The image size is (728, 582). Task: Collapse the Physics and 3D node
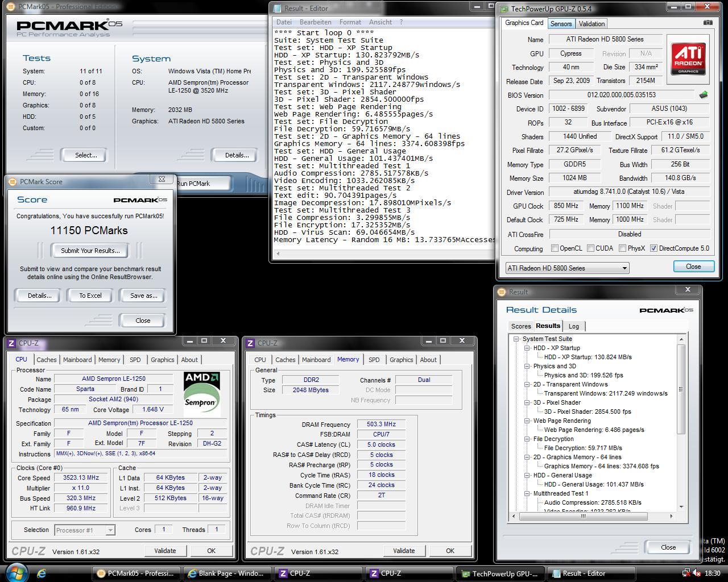coord(527,366)
